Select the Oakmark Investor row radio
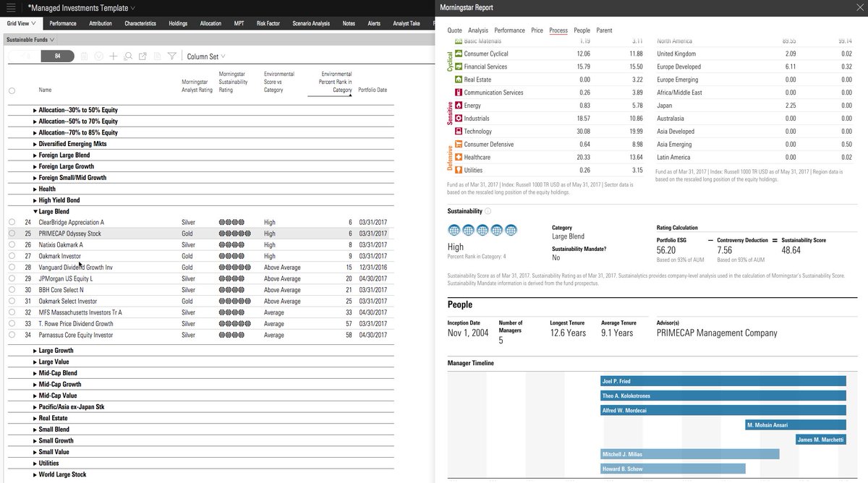 tap(12, 256)
